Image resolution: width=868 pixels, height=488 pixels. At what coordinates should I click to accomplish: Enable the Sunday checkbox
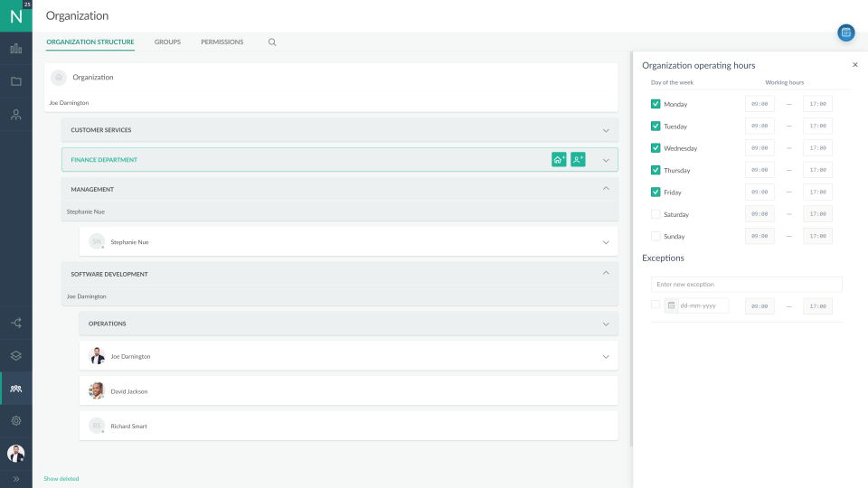coord(656,236)
